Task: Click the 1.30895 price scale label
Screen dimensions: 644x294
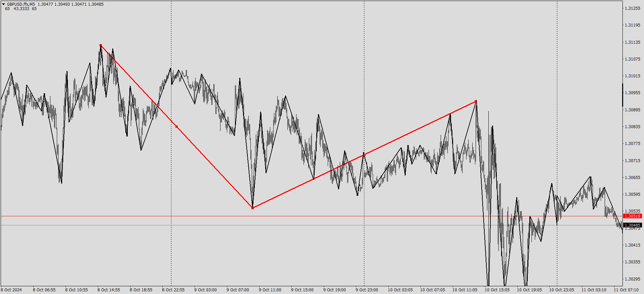Action: click(x=633, y=110)
